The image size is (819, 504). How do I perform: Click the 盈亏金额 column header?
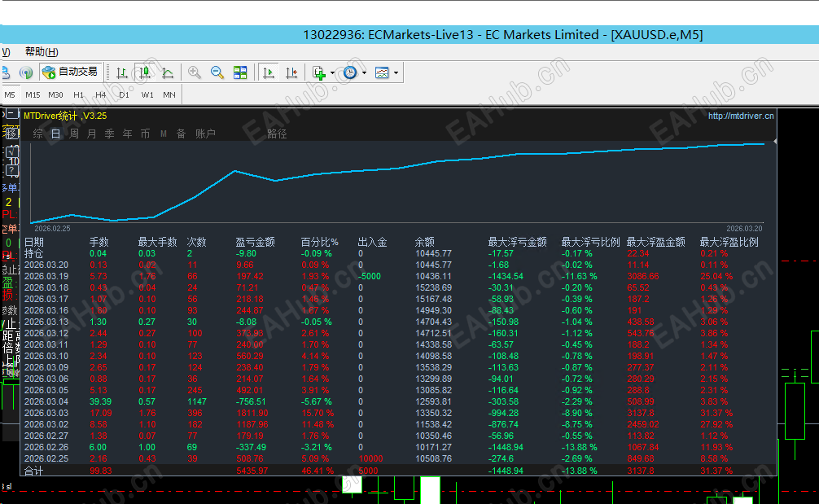tap(255, 242)
